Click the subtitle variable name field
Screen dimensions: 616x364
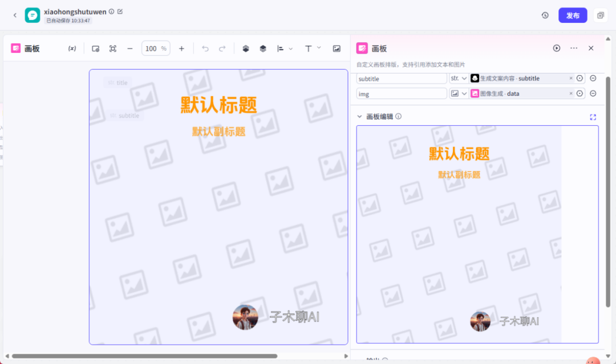(x=402, y=79)
